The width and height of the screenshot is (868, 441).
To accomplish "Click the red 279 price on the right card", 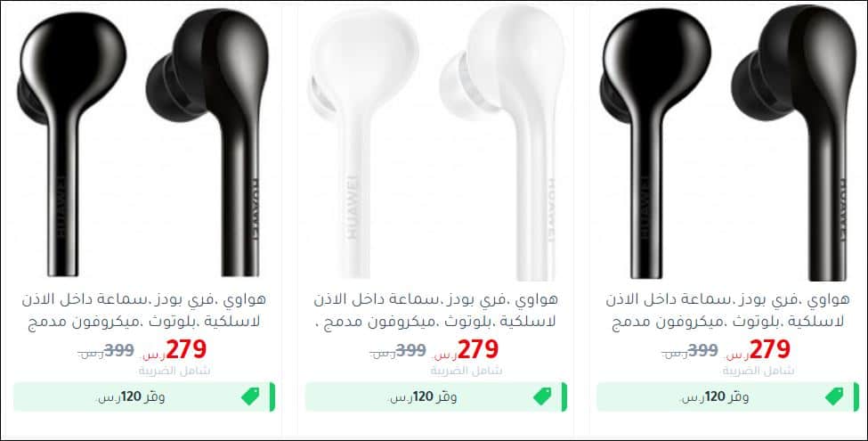I will pyautogui.click(x=770, y=349).
